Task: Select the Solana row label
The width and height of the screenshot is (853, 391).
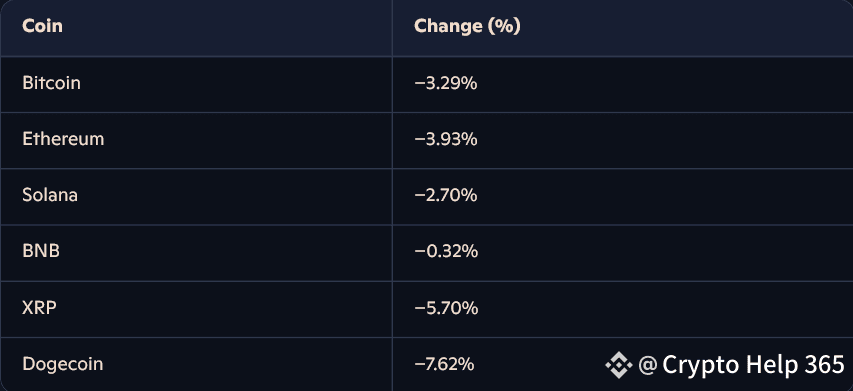Action: tap(50, 195)
